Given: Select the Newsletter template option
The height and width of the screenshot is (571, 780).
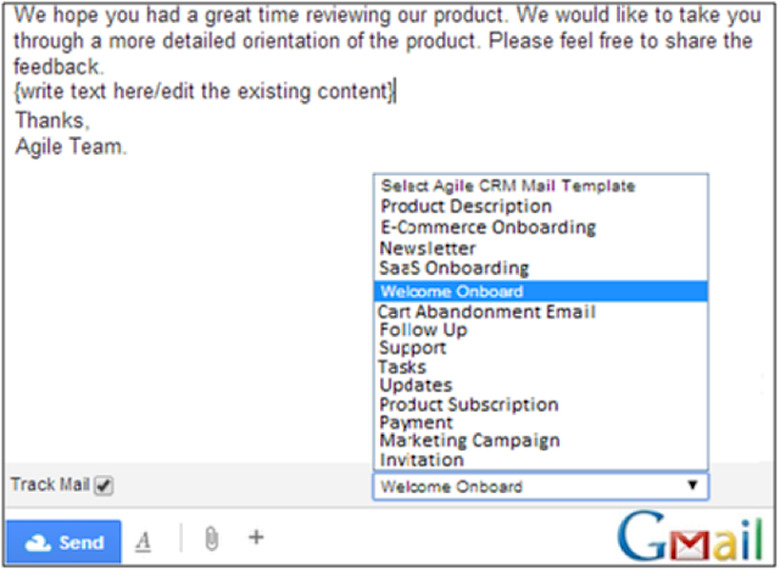Looking at the screenshot, I should 428,248.
